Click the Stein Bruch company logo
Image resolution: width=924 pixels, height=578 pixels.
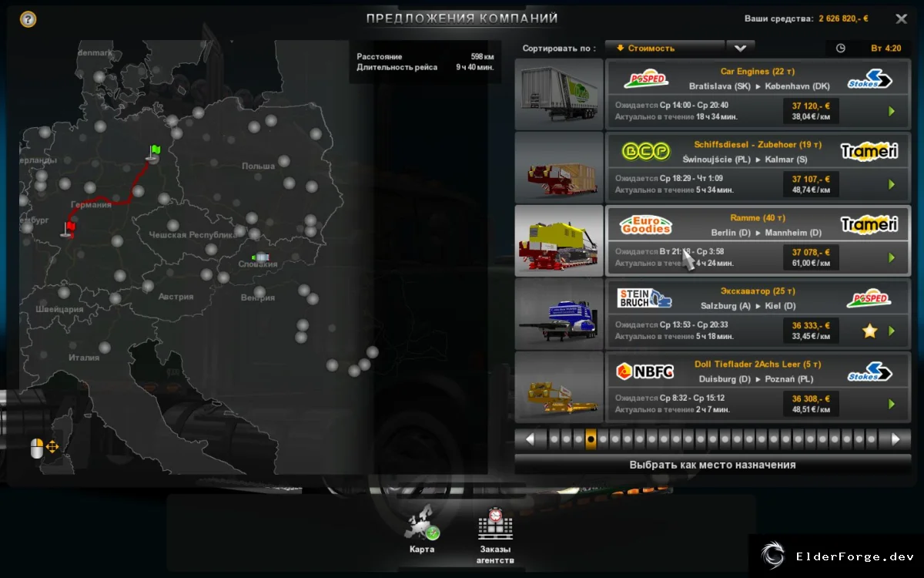[645, 298]
